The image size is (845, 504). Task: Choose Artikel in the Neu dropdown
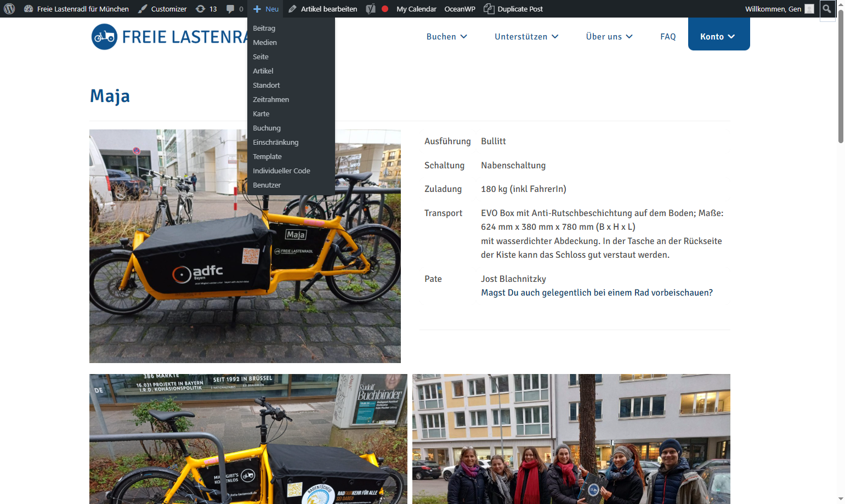[x=291, y=71]
